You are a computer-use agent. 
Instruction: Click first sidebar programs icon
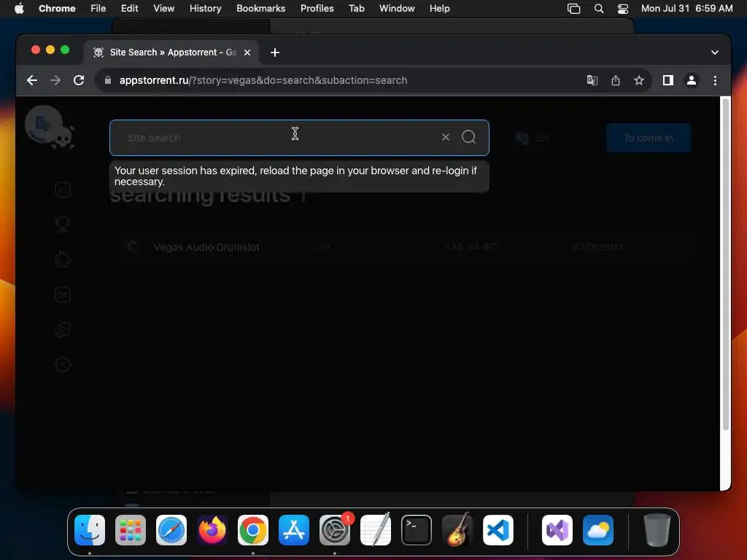click(63, 190)
